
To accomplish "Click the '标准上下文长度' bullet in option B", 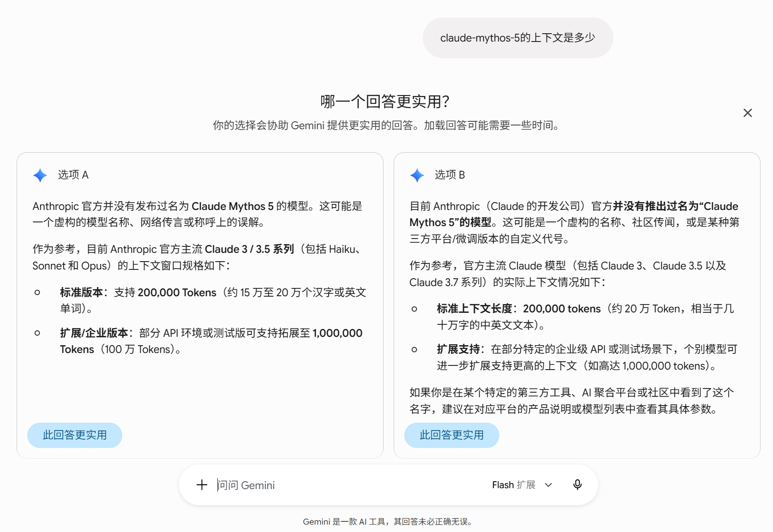I will pos(586,317).
